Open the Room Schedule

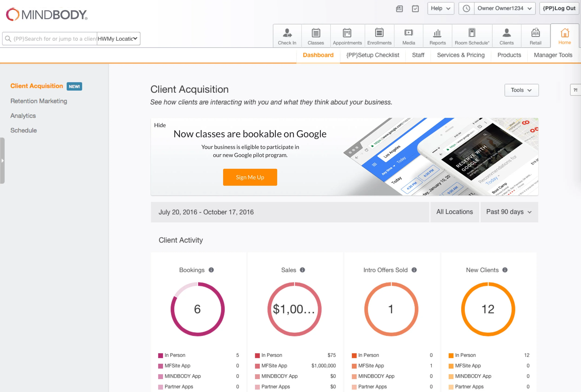472,36
